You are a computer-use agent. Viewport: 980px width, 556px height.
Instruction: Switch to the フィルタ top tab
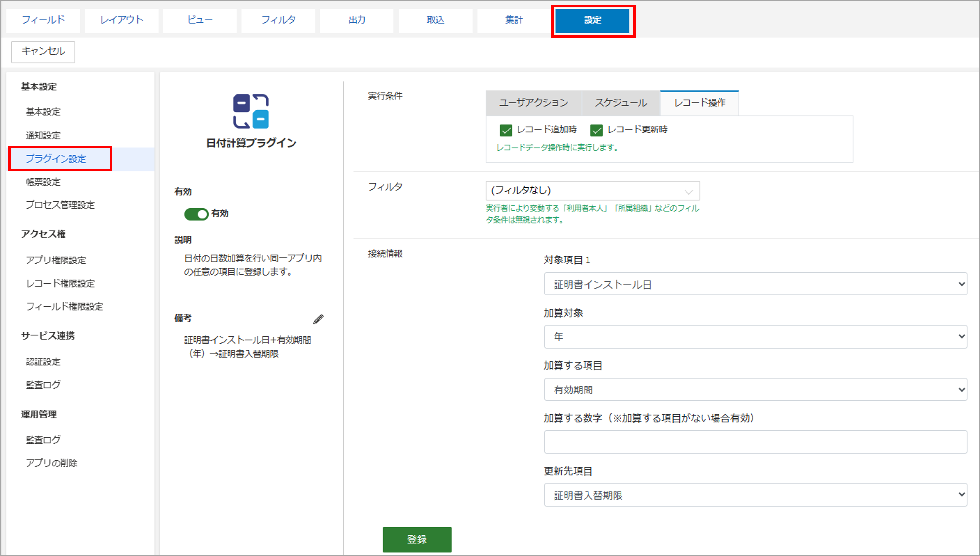pyautogui.click(x=278, y=20)
